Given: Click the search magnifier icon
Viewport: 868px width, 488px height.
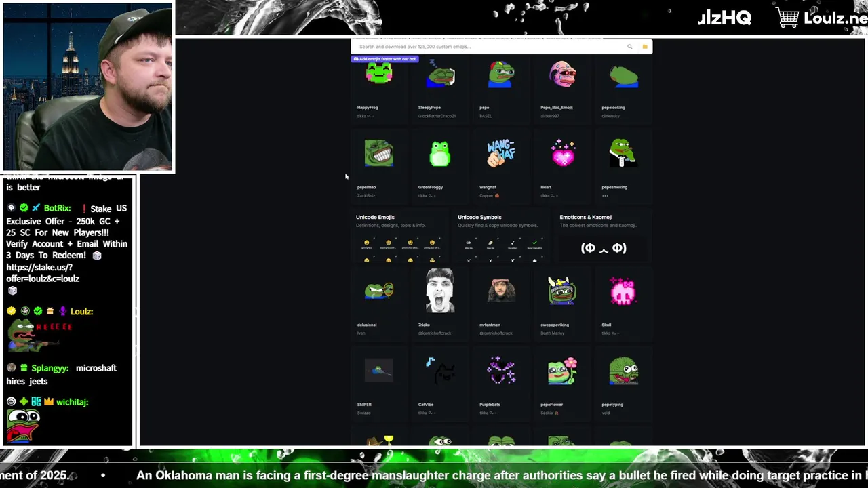Looking at the screenshot, I should pyautogui.click(x=629, y=47).
